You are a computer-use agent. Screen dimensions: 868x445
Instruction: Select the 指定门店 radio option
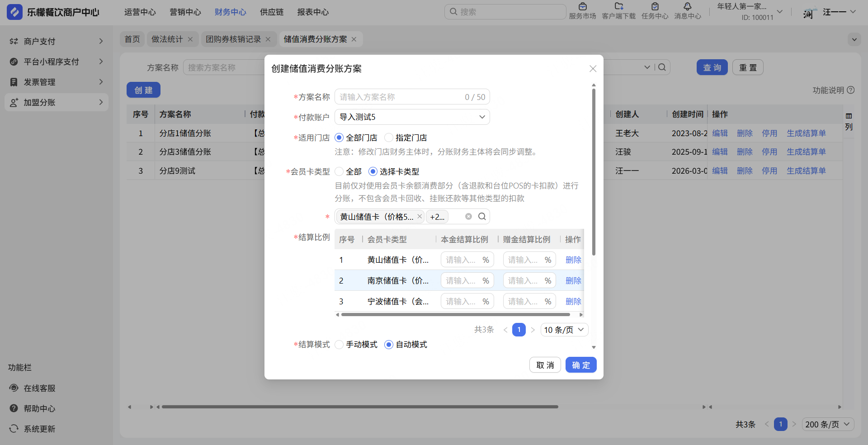(389, 137)
